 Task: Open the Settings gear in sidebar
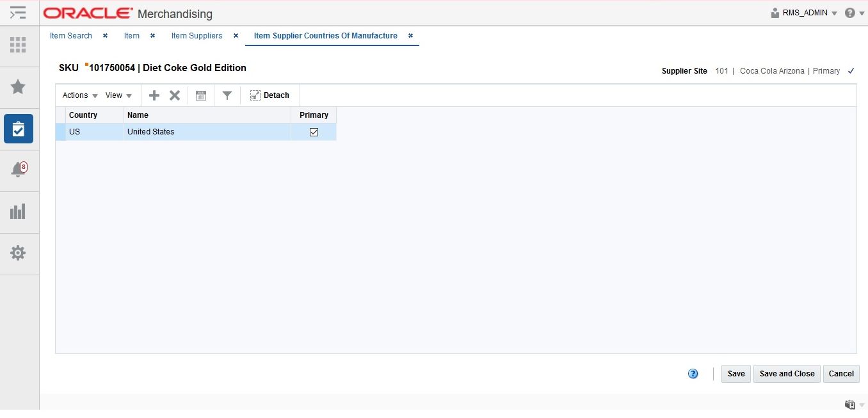pyautogui.click(x=18, y=253)
